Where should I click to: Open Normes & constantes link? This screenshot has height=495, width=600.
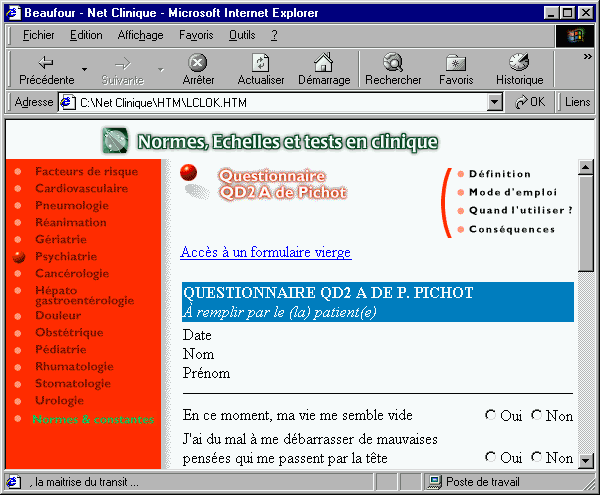[93, 419]
